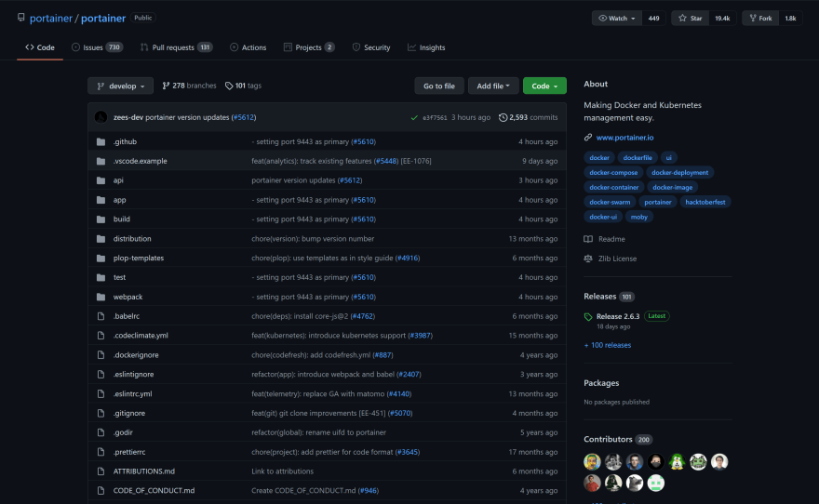The width and height of the screenshot is (819, 504).
Task: Click the 449 watchers count
Action: [654, 19]
